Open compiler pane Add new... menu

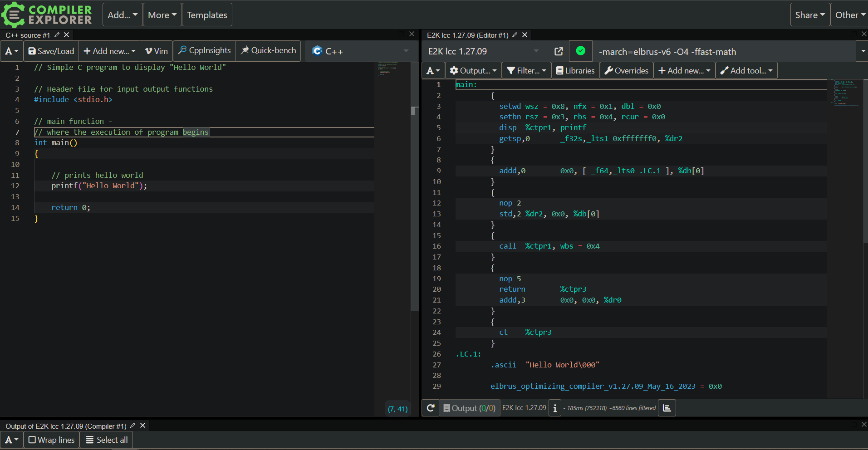coord(684,71)
